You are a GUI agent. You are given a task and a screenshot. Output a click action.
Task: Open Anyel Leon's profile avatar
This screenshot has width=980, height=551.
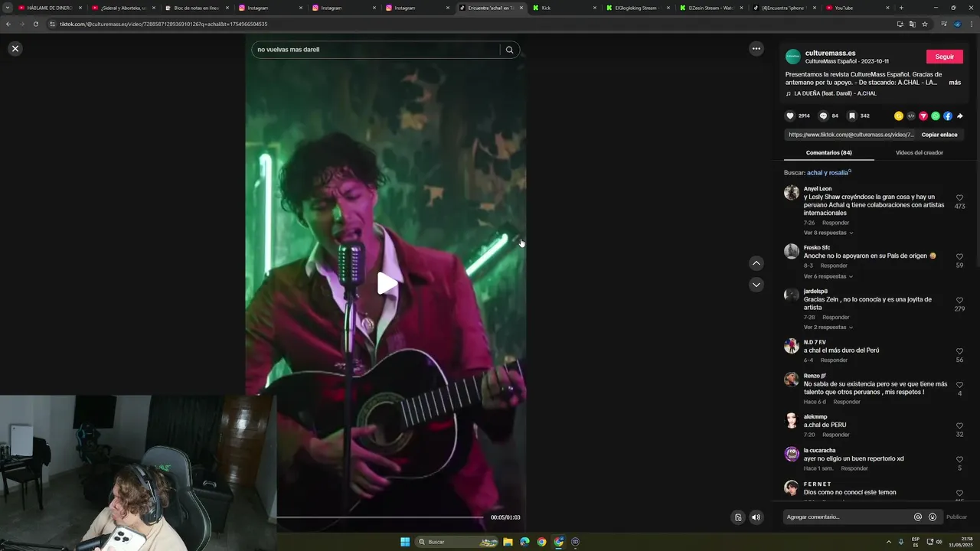792,192
